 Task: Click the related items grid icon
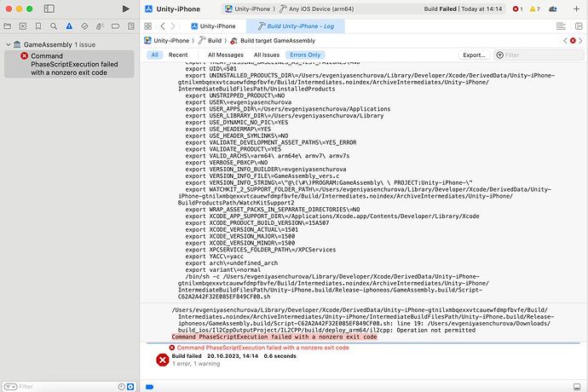147,26
